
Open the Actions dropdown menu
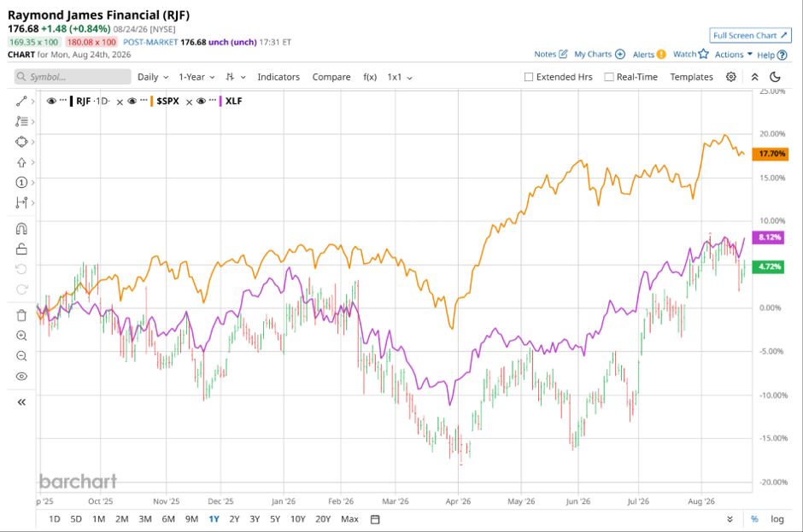[733, 55]
